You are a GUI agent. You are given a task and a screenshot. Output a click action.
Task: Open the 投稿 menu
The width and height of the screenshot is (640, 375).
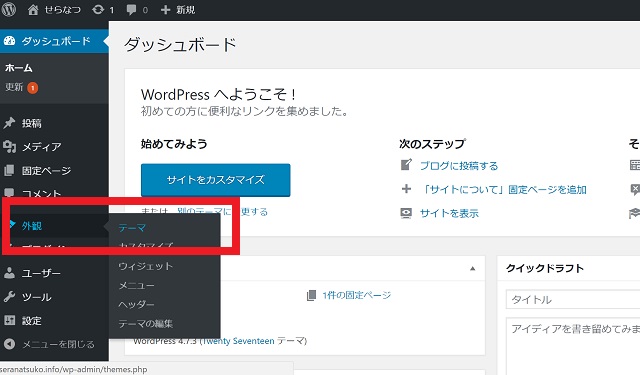tap(32, 123)
